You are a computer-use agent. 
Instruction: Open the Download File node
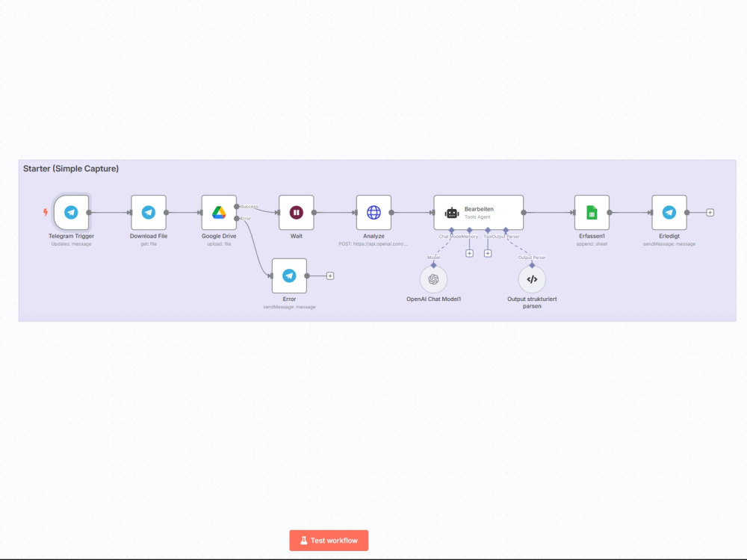tap(148, 212)
